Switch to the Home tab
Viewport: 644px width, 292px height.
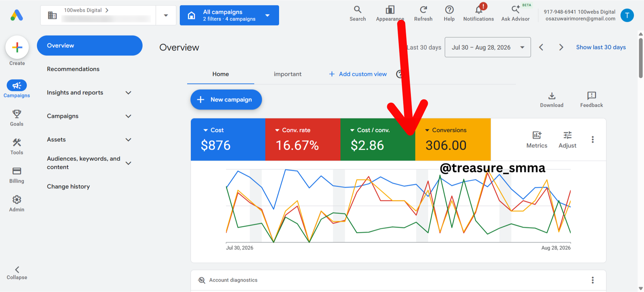click(x=221, y=74)
